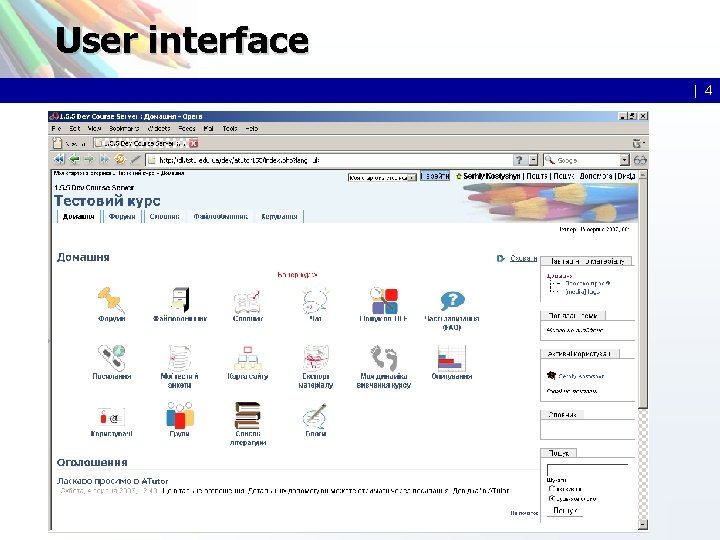The height and width of the screenshot is (540, 720).
Task: Open the Feeds menu
Action: click(187, 129)
